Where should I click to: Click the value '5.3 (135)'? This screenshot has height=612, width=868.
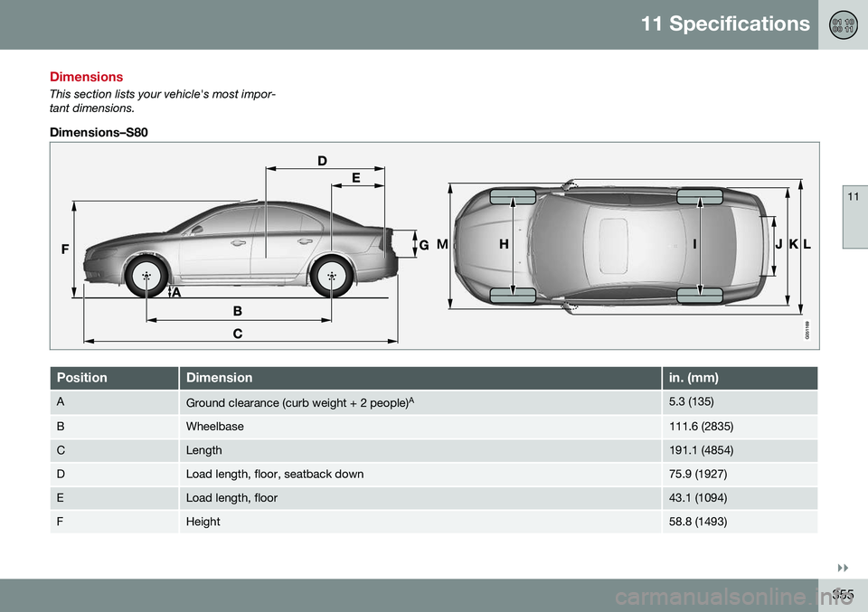pyautogui.click(x=691, y=401)
